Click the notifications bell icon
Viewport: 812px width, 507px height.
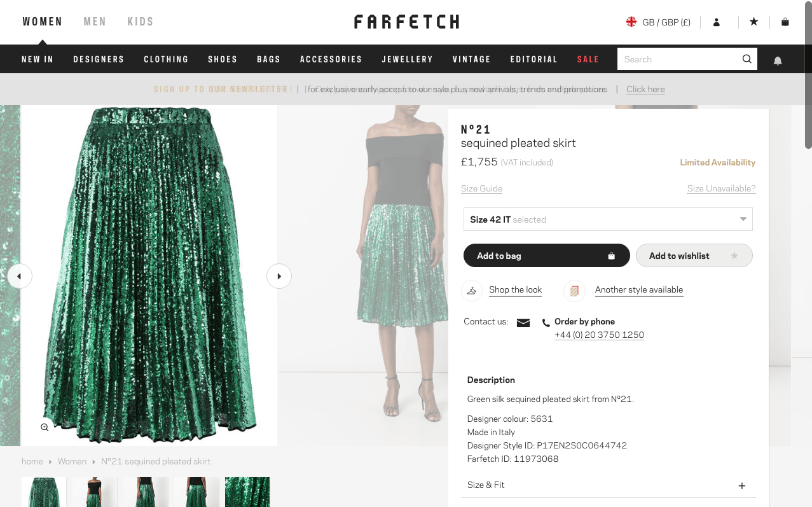[778, 60]
